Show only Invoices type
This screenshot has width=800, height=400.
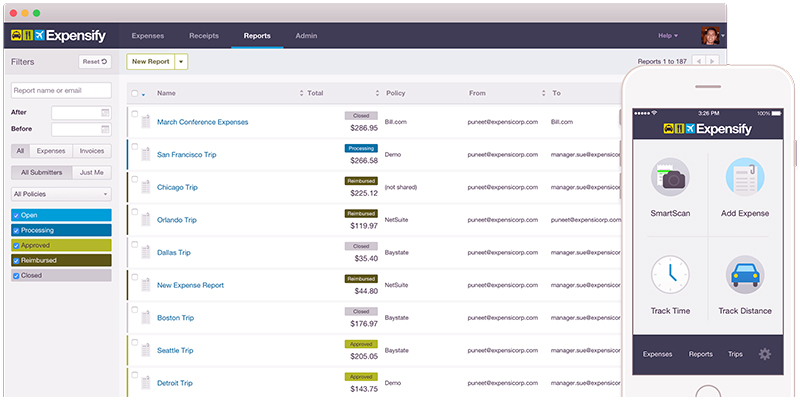coord(92,151)
